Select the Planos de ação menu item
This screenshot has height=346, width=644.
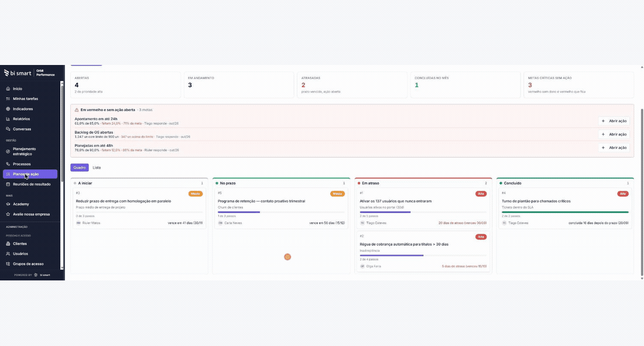point(30,174)
